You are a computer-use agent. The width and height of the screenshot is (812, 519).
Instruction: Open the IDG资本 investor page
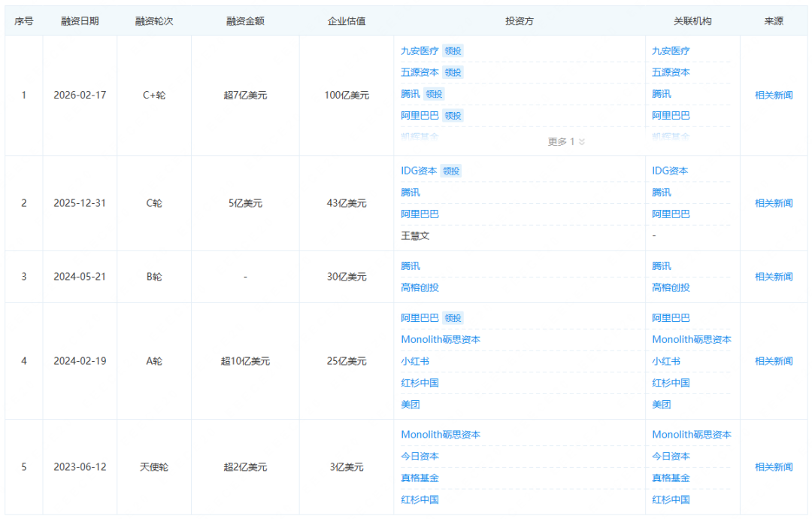pyautogui.click(x=420, y=171)
